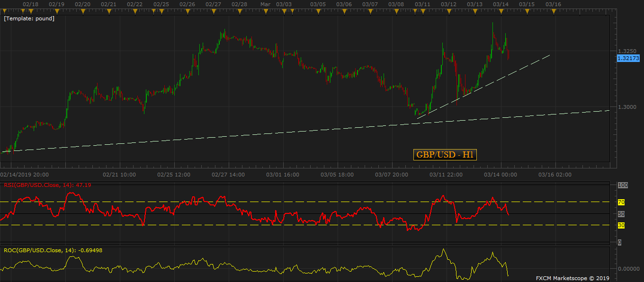Click the current price tag 1.32173

tap(628, 58)
